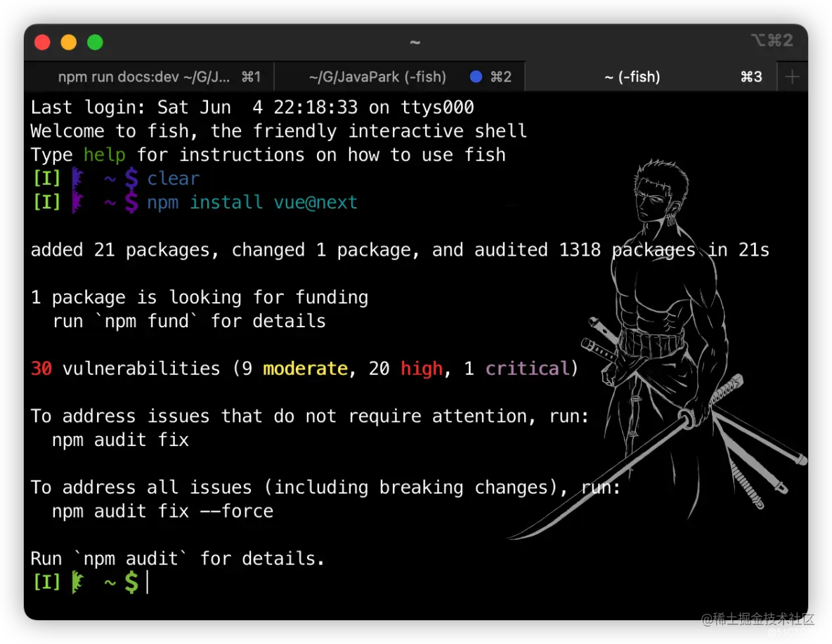Click the window title '~' in title bar
The height and width of the screenshot is (644, 832).
(415, 42)
